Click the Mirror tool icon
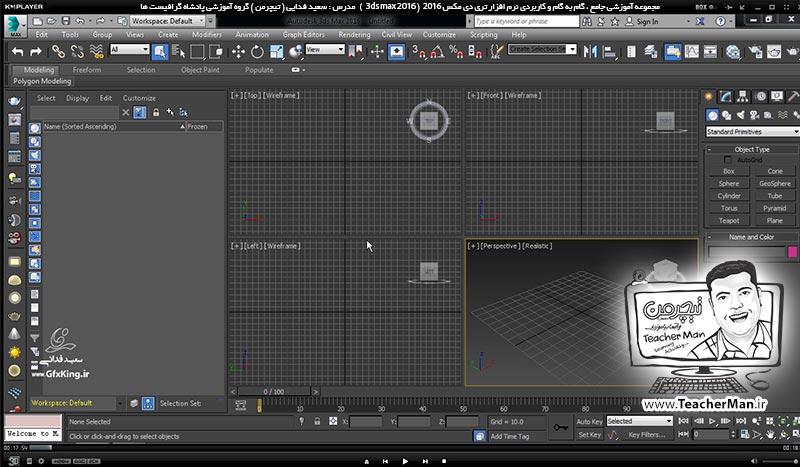The image size is (800, 467). pyautogui.click(x=590, y=52)
